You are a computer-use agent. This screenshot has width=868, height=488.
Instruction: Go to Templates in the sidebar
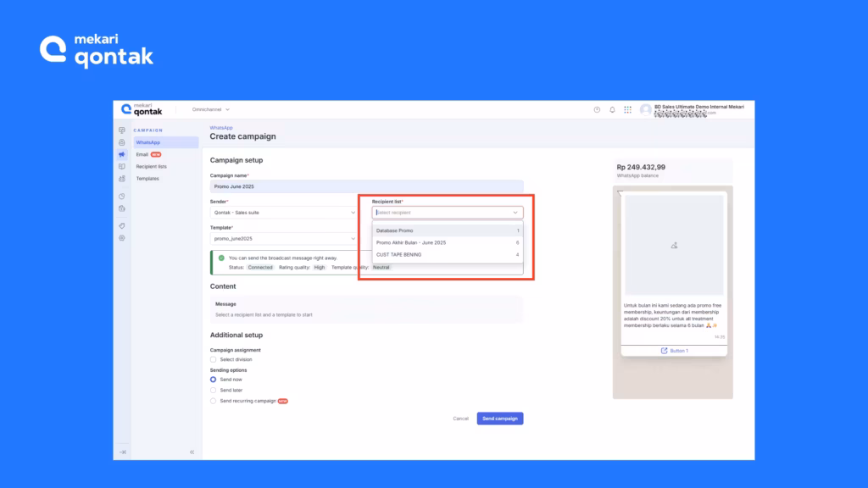[x=147, y=179]
